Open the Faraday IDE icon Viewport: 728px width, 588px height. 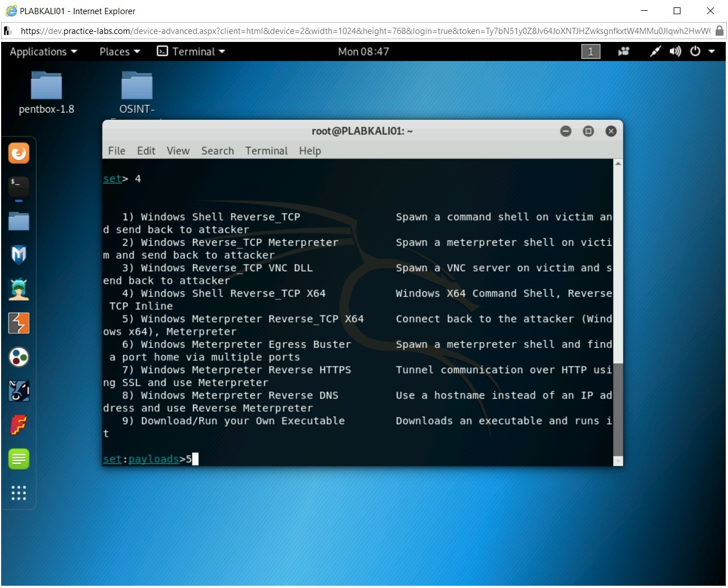[x=19, y=425]
